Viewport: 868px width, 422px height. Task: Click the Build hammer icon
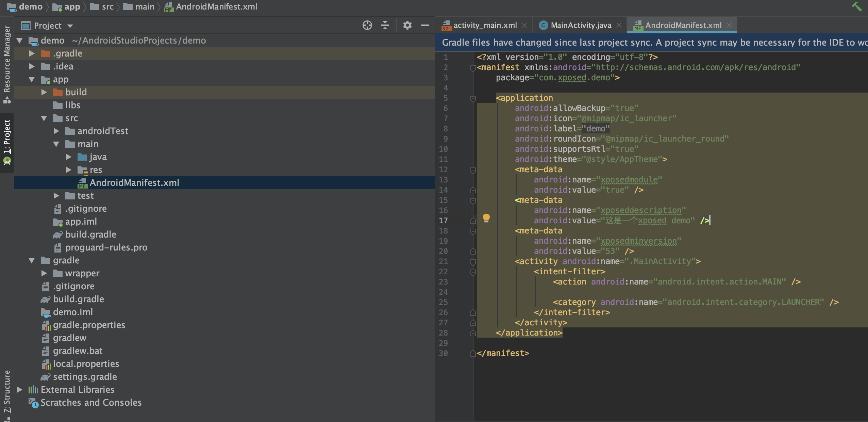click(x=856, y=6)
